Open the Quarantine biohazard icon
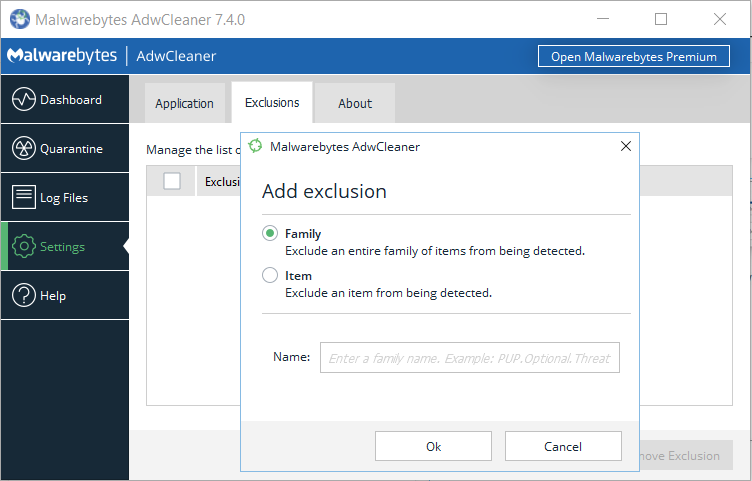Screen dimensions: 752x481 click(x=24, y=148)
